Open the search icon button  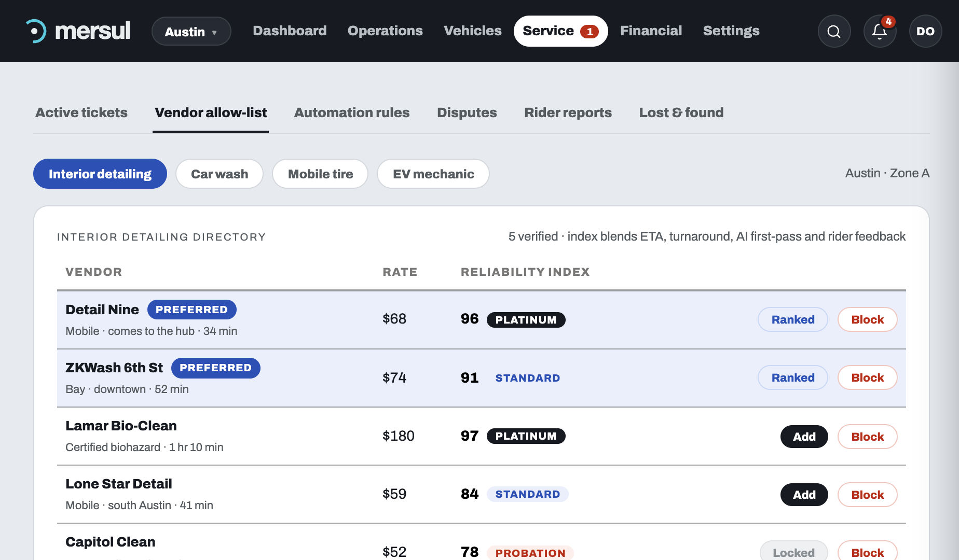tap(834, 31)
